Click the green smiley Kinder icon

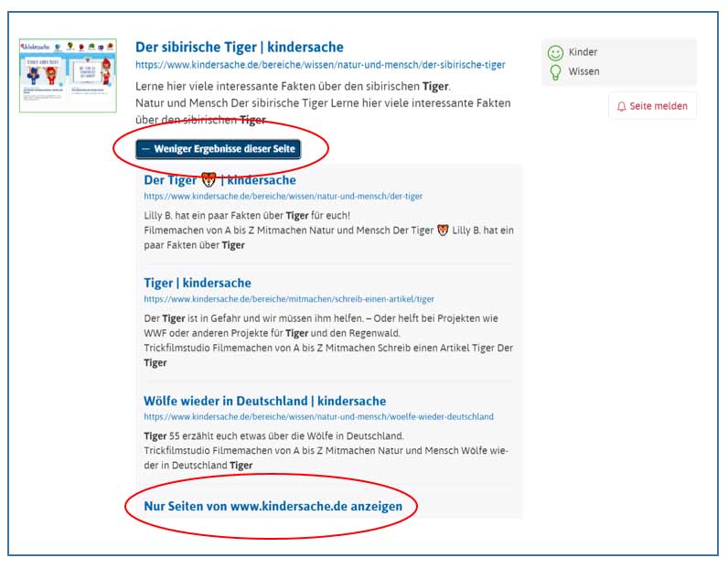(554, 53)
